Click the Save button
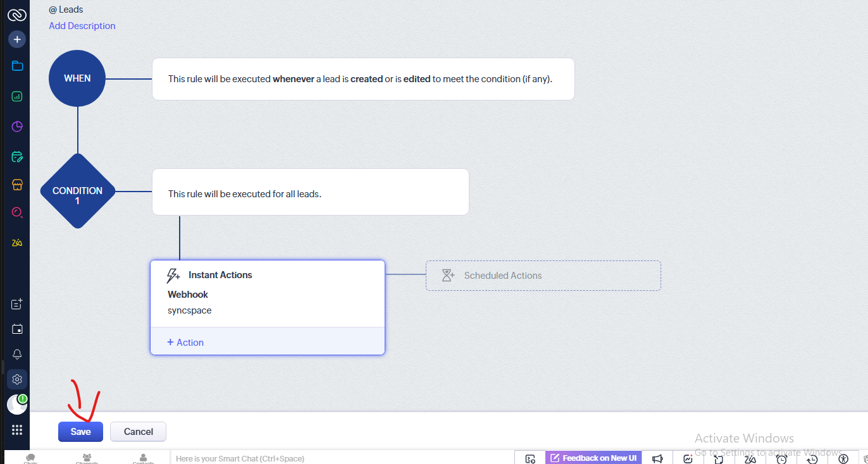The image size is (868, 464). pos(80,432)
